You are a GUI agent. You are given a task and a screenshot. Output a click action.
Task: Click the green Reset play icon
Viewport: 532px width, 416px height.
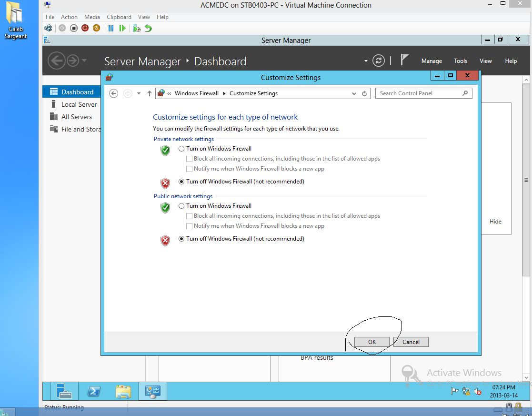coord(122,28)
